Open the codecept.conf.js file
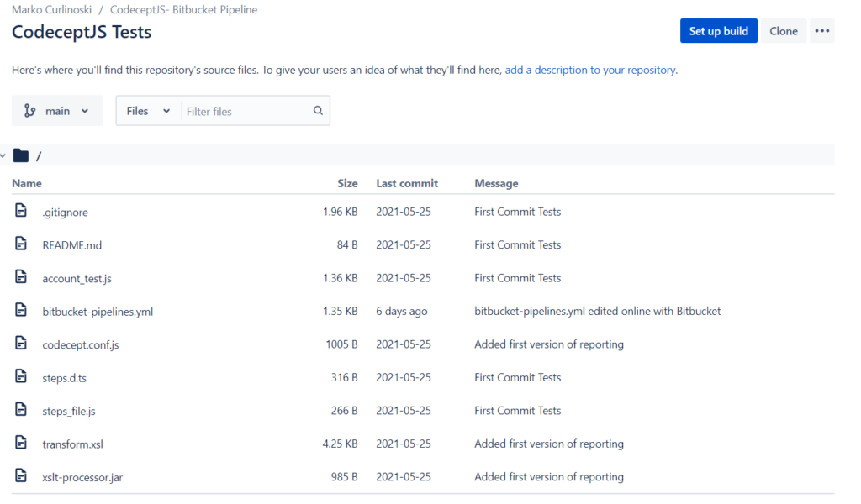Viewport: 861px width, 504px height. pyautogui.click(x=80, y=344)
